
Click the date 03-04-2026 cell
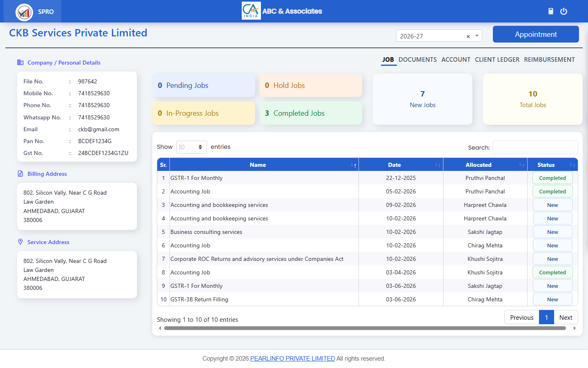point(401,272)
